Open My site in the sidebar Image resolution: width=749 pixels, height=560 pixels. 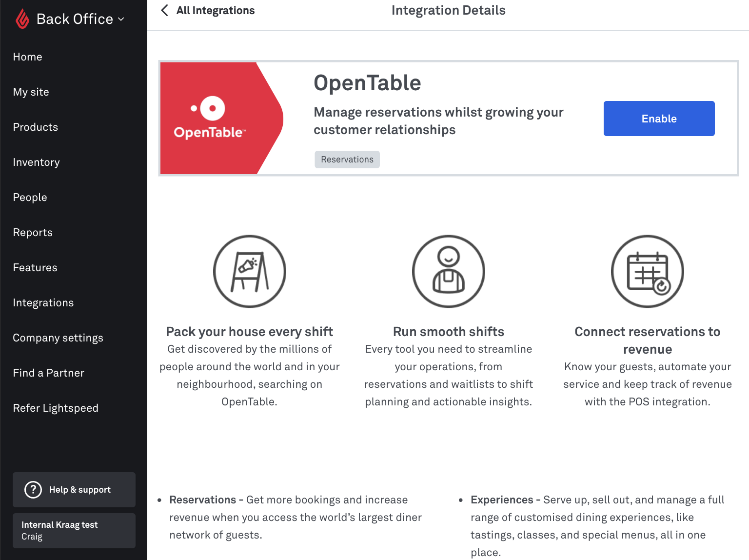pos(31,92)
